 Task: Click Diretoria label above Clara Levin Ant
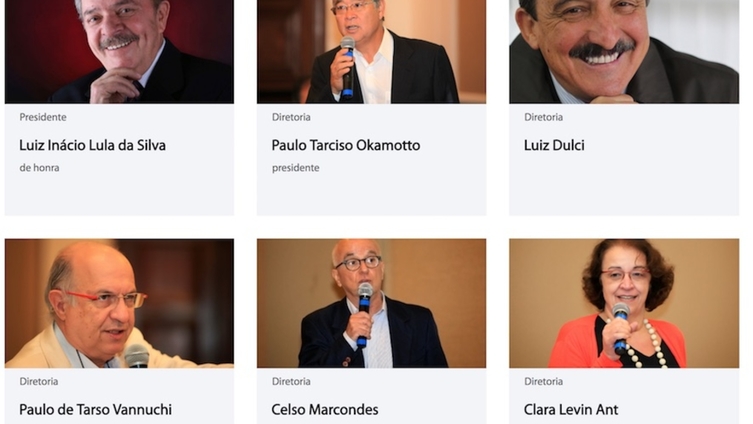[543, 382]
